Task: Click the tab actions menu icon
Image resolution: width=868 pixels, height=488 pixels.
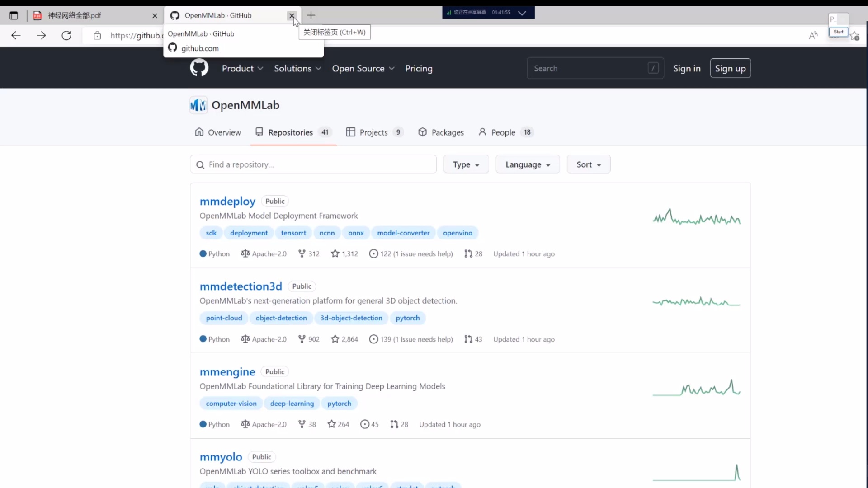Action: (14, 15)
